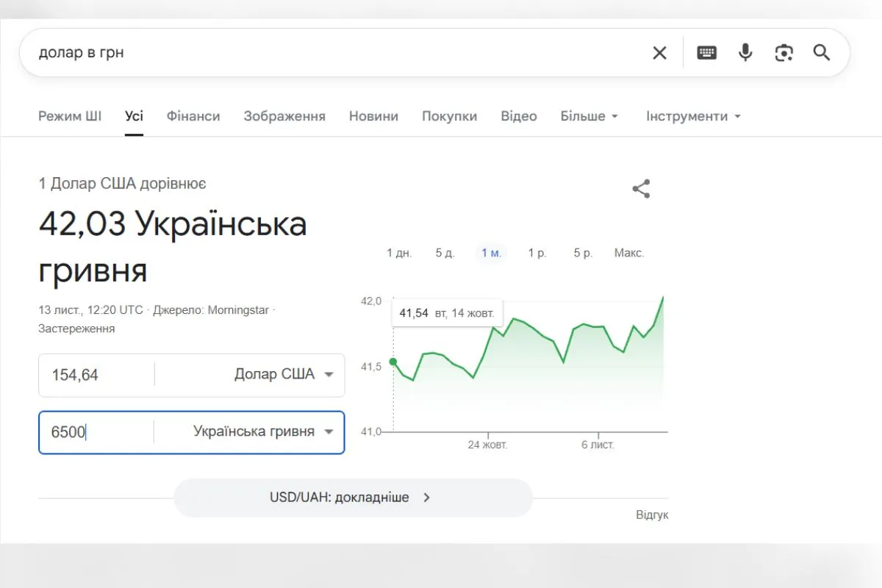Select the 1 р. chart range
This screenshot has height=588, width=882.
click(x=537, y=252)
